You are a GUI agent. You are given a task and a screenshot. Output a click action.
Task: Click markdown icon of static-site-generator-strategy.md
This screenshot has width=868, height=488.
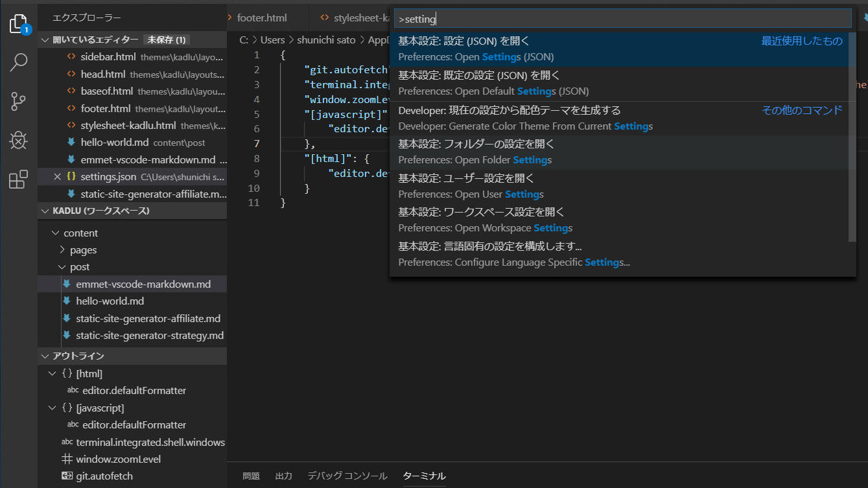[66, 335]
